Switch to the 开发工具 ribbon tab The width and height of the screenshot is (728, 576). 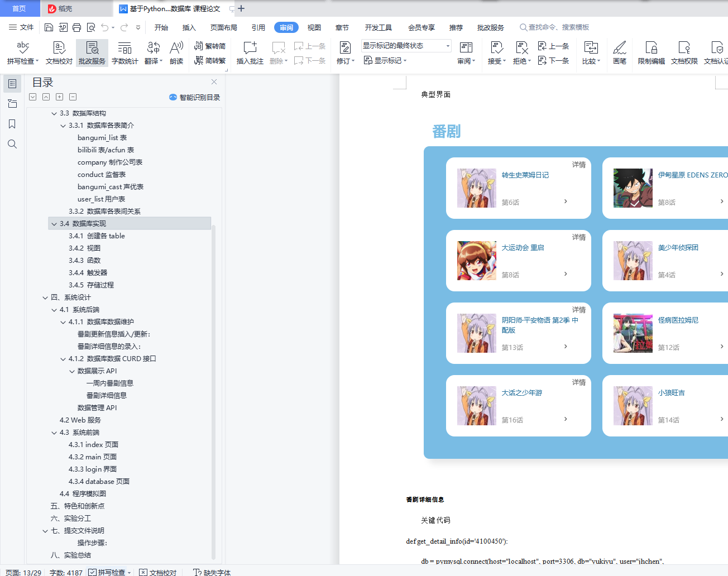click(379, 27)
